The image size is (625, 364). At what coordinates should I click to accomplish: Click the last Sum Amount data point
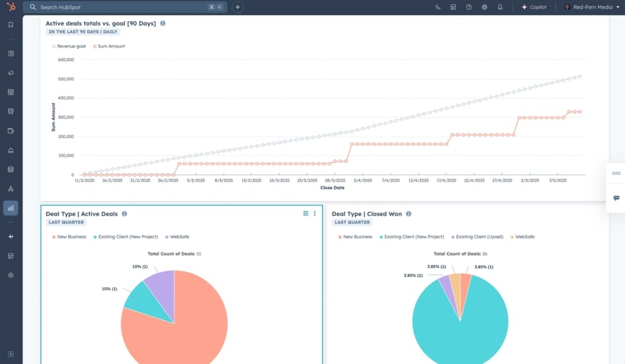tap(580, 112)
